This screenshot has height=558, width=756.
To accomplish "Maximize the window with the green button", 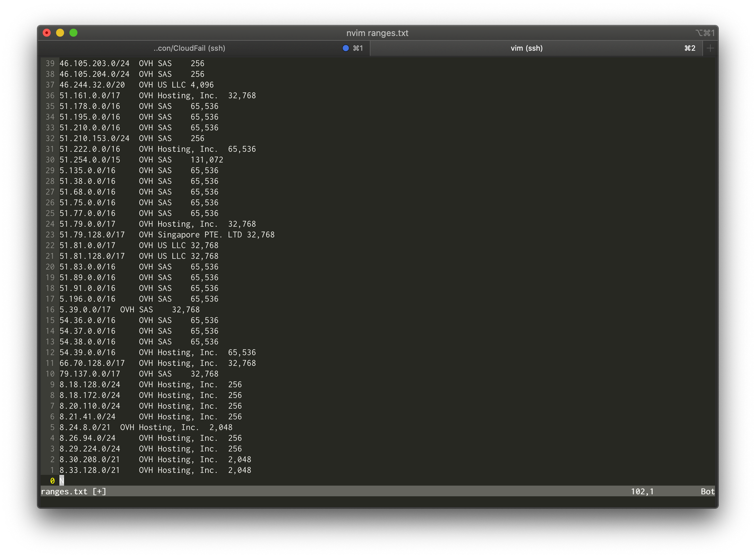I will [73, 33].
